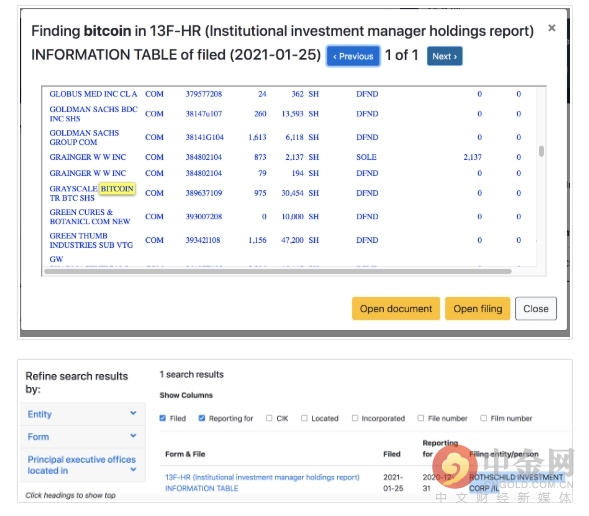Click the Filed column header
The height and width of the screenshot is (516, 589).
pos(392,454)
